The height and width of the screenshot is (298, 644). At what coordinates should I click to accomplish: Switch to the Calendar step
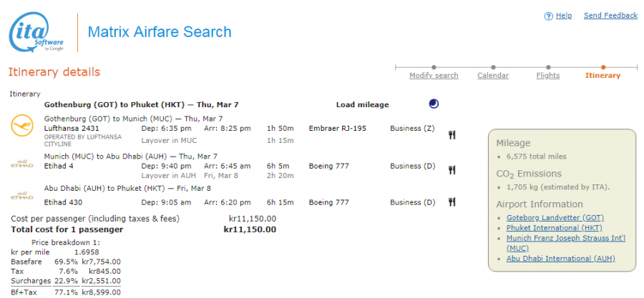493,75
